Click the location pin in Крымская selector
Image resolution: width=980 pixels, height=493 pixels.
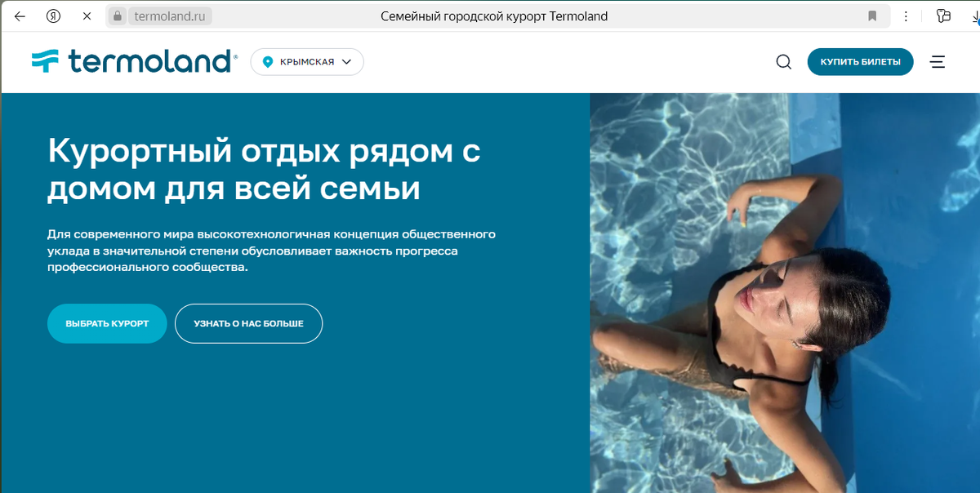tap(266, 62)
